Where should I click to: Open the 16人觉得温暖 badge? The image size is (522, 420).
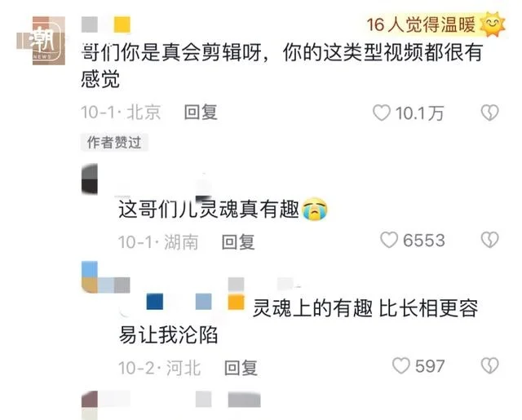pyautogui.click(x=436, y=24)
